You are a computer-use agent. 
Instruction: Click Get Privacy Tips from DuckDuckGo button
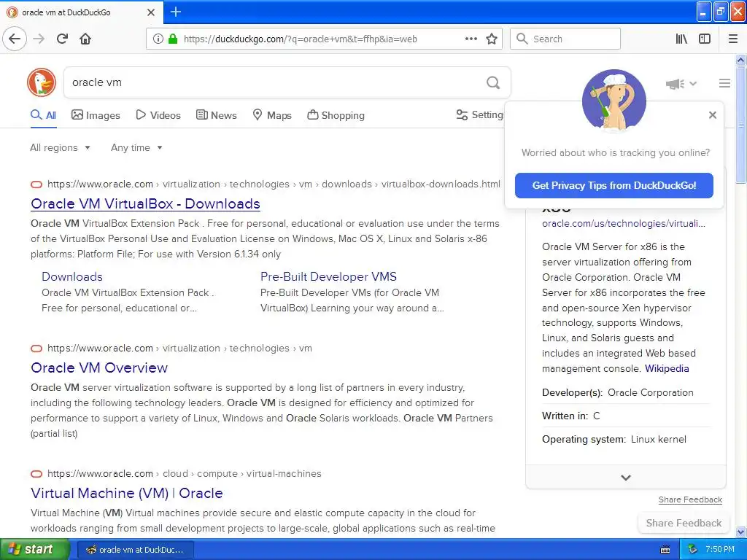pyautogui.click(x=614, y=185)
